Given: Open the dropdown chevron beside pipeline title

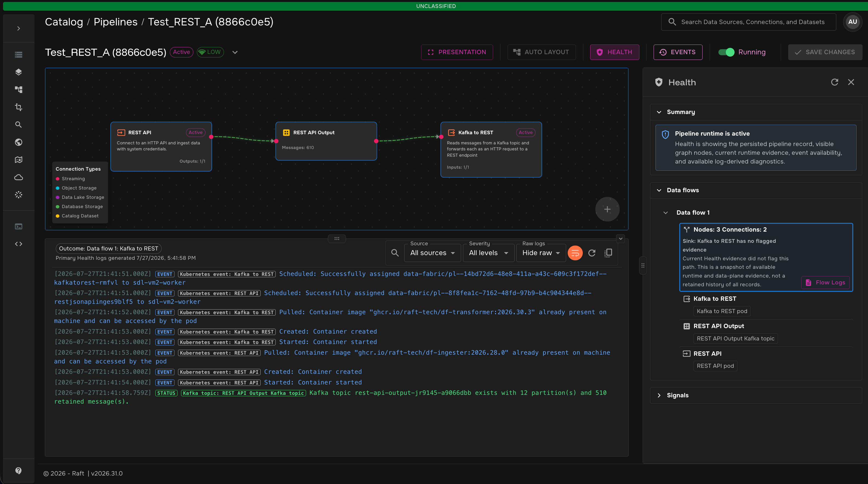Looking at the screenshot, I should point(235,52).
